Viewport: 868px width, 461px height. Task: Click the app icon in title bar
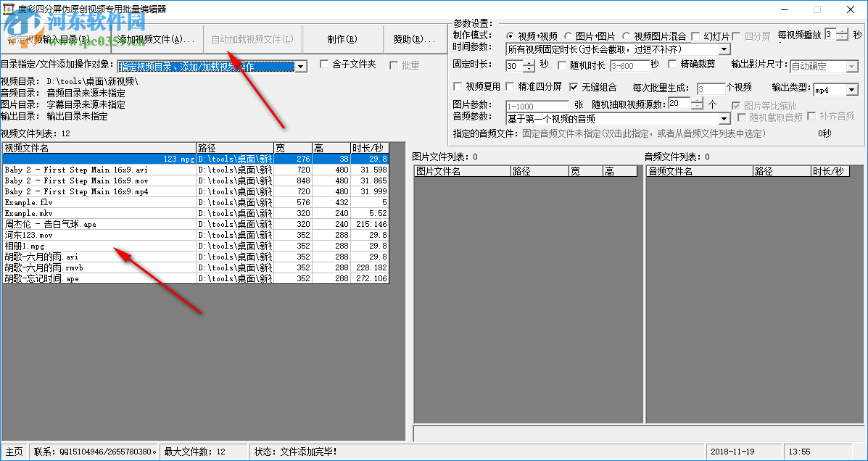[8, 9]
